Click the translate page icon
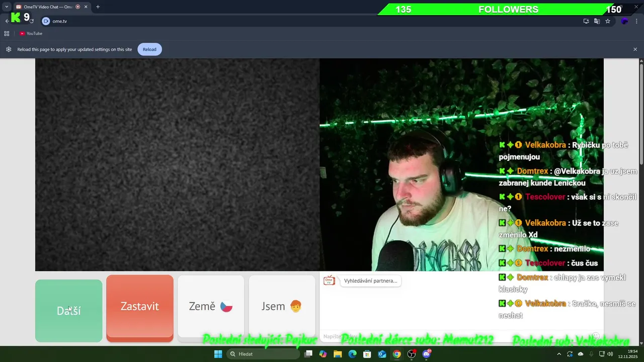The image size is (644, 362). coord(597,21)
